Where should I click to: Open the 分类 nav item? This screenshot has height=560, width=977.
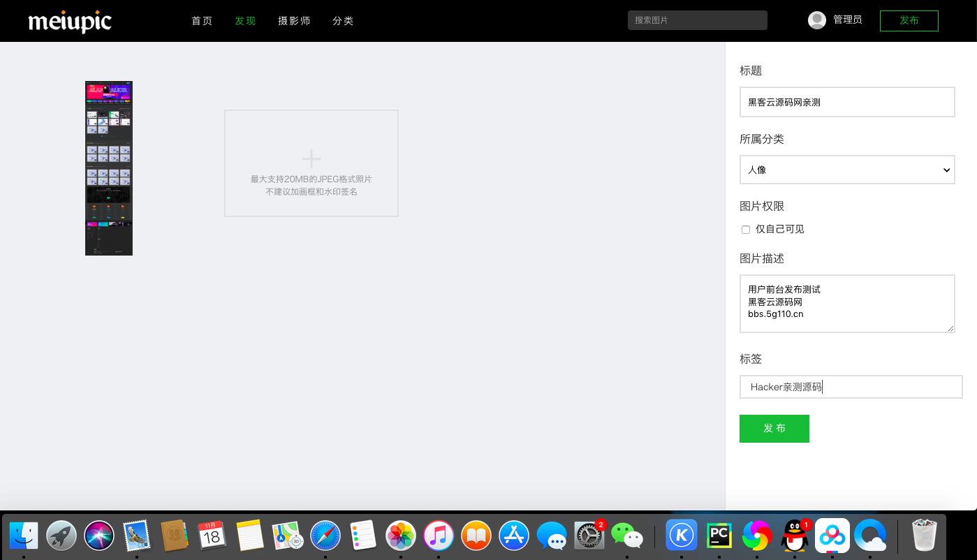pos(343,21)
